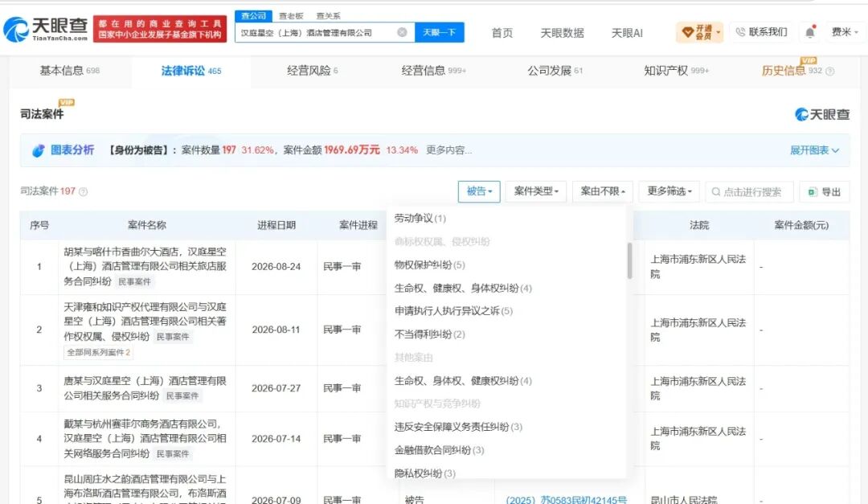Click the 天眼一下 search button

440,33
